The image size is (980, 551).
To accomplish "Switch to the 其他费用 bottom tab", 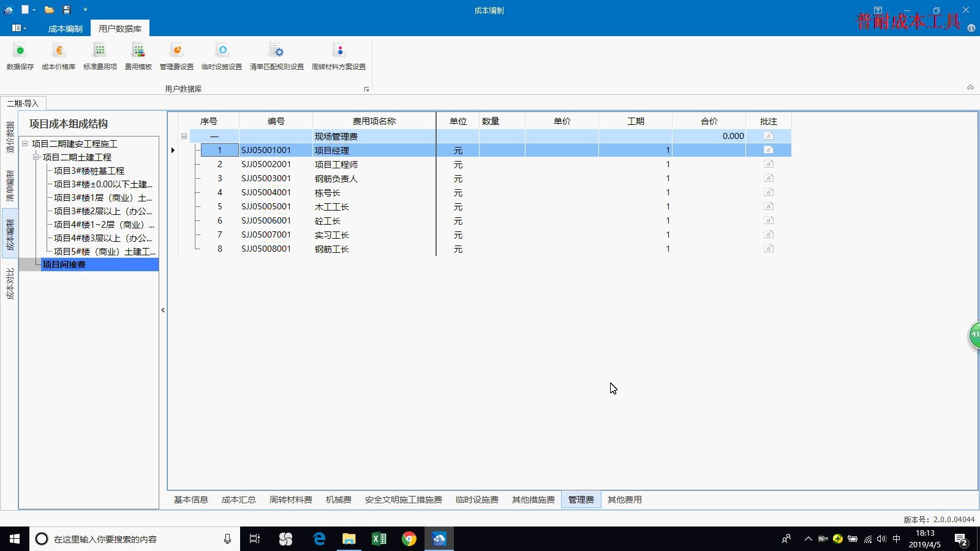I will click(x=624, y=500).
